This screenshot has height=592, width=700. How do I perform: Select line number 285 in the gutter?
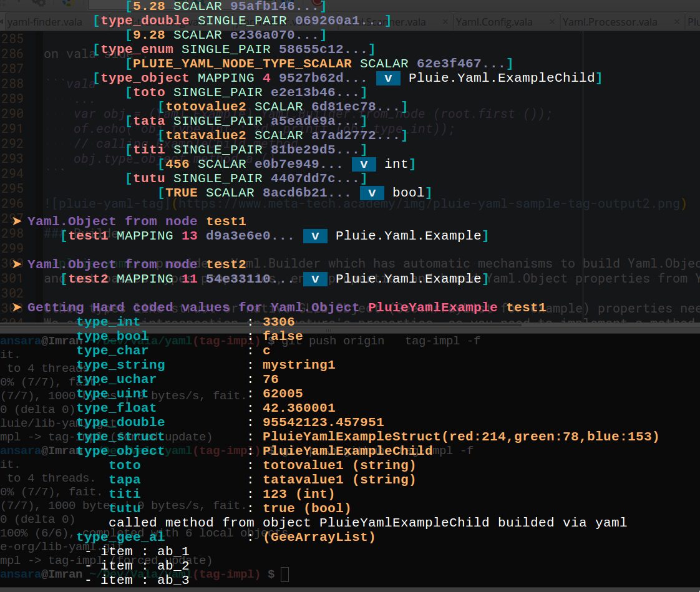12,39
